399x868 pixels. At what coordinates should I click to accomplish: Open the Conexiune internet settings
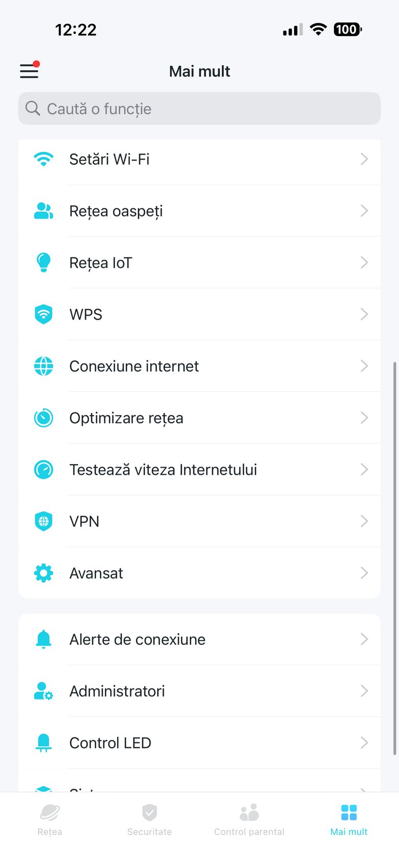(134, 366)
